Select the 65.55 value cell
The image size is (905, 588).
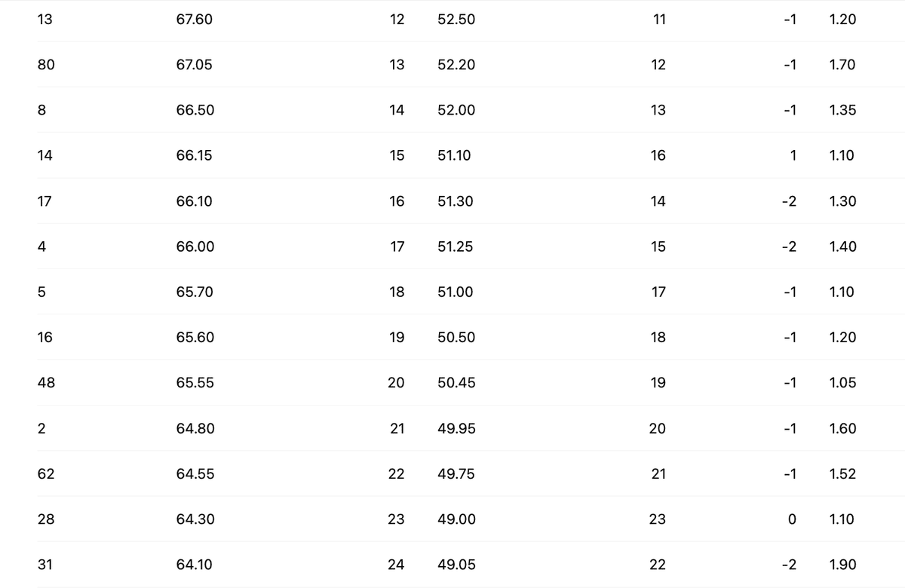click(195, 383)
